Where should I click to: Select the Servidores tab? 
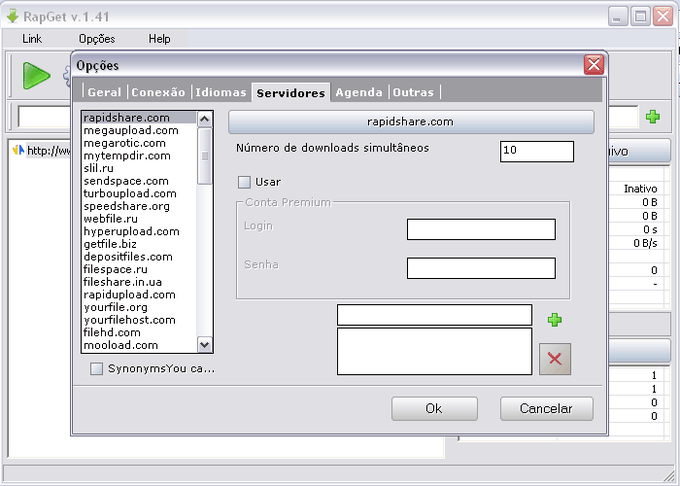(x=291, y=93)
